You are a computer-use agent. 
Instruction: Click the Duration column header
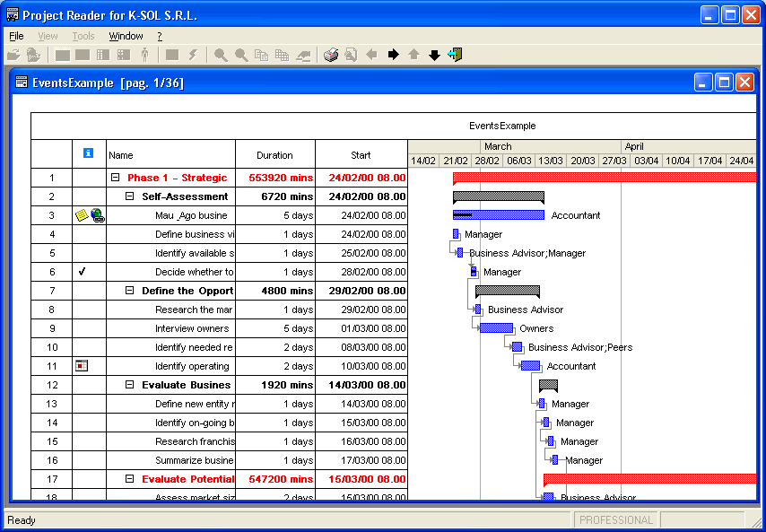coord(275,155)
